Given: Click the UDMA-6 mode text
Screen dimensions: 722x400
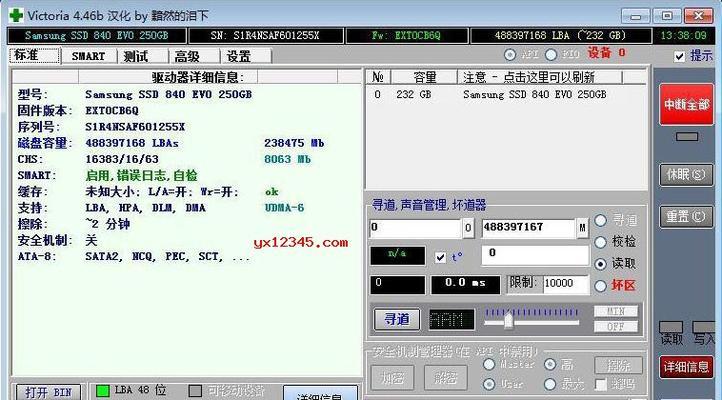Looking at the screenshot, I should pos(284,208).
